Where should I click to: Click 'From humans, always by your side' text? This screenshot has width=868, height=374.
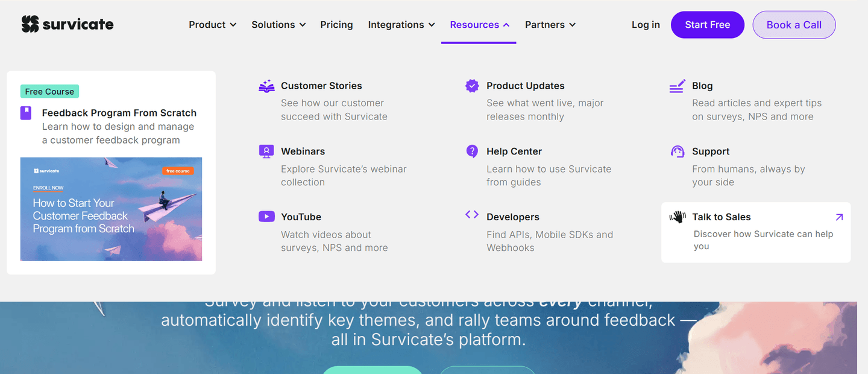749,176
